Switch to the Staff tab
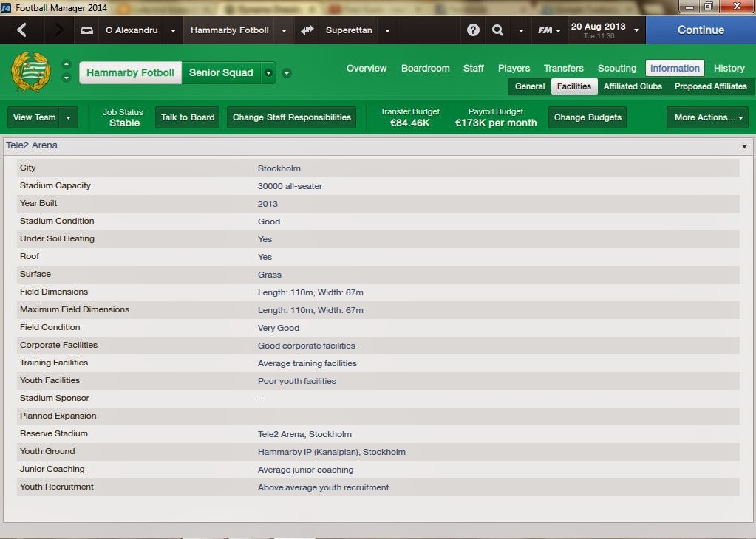 click(474, 69)
